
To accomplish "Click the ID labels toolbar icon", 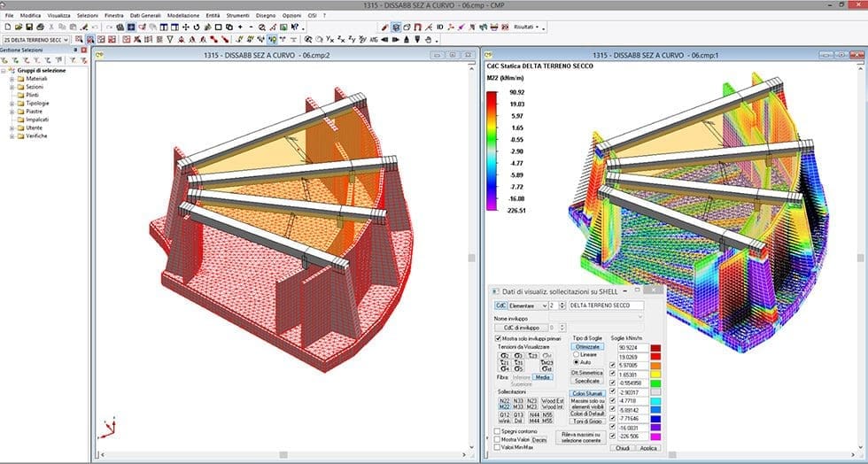I will 439,27.
